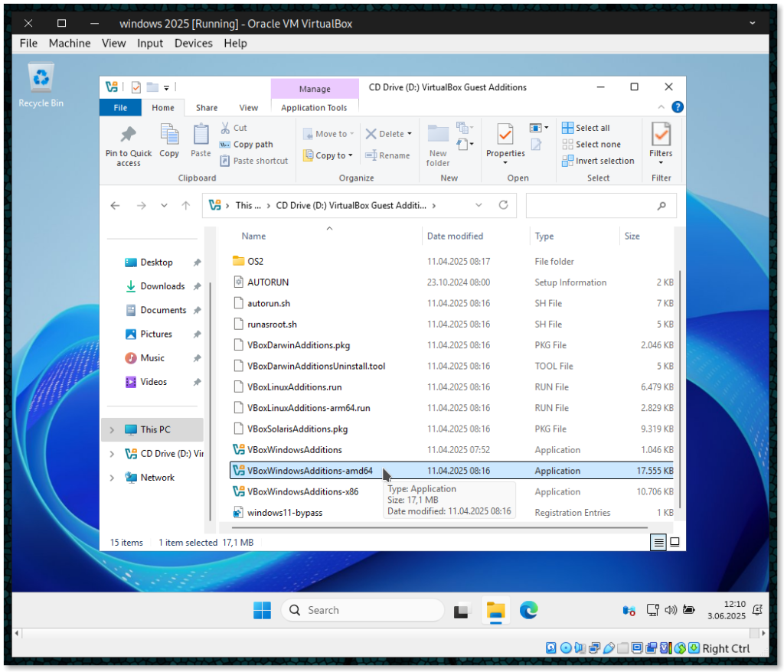Click VirtualBox hard disk status icon
The width and height of the screenshot is (784, 672).
pyautogui.click(x=551, y=648)
